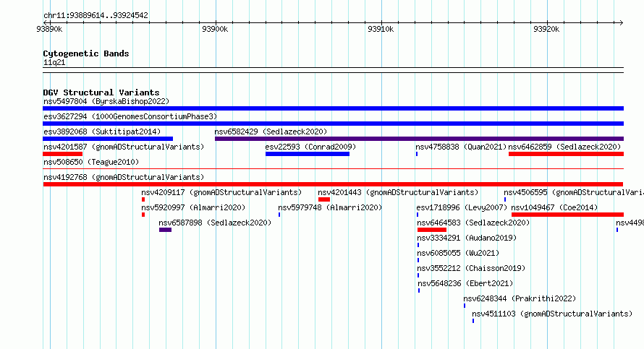
Task: Click nsv3552212 (Chaisson2019) label
Action: click(471, 268)
